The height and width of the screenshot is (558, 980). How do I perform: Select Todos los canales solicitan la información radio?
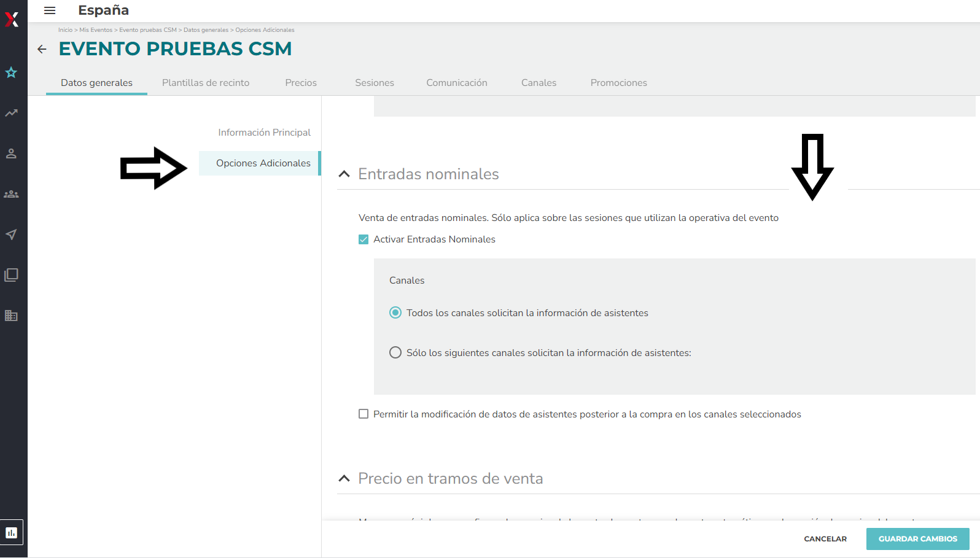[x=395, y=313]
